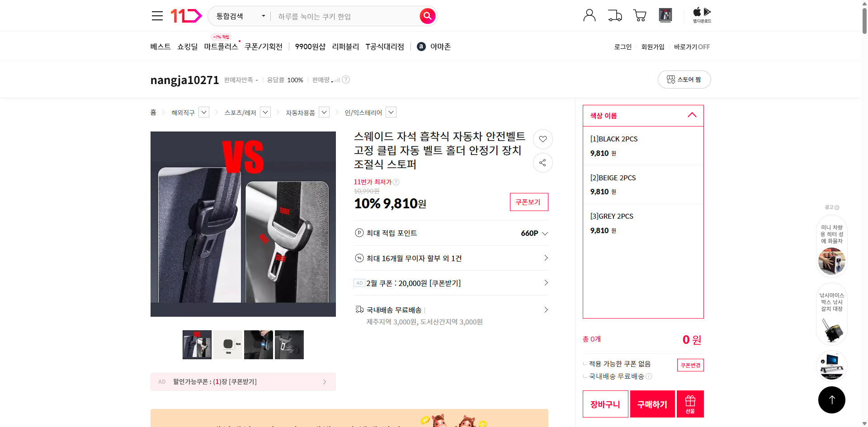
Task: Open coupons via 쿠폰보기 button
Action: coord(528,202)
